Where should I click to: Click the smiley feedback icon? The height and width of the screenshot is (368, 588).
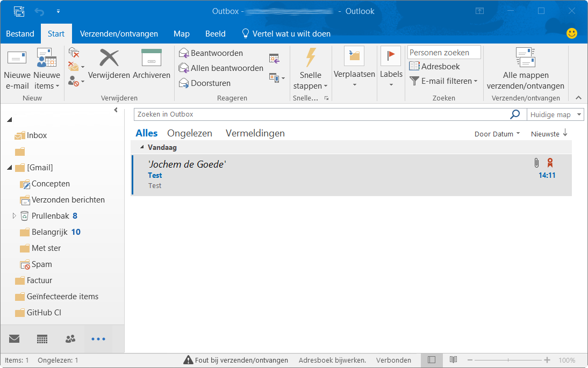click(x=571, y=33)
